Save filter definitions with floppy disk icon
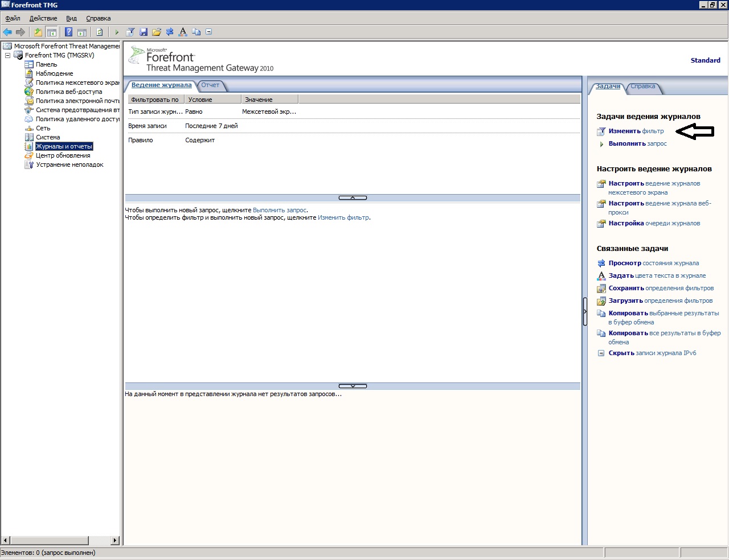The height and width of the screenshot is (560, 729). (x=144, y=32)
